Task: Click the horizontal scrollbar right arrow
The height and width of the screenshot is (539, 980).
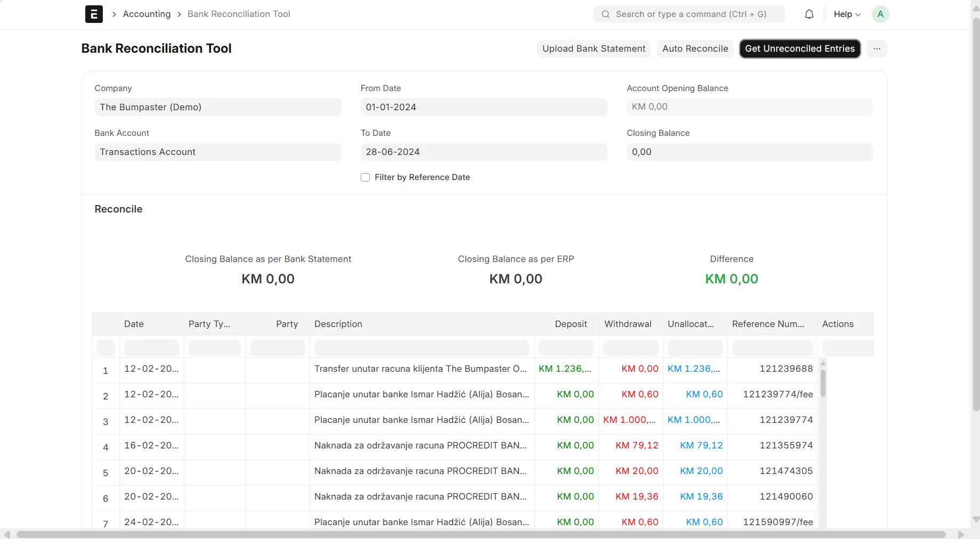Action: [961, 534]
